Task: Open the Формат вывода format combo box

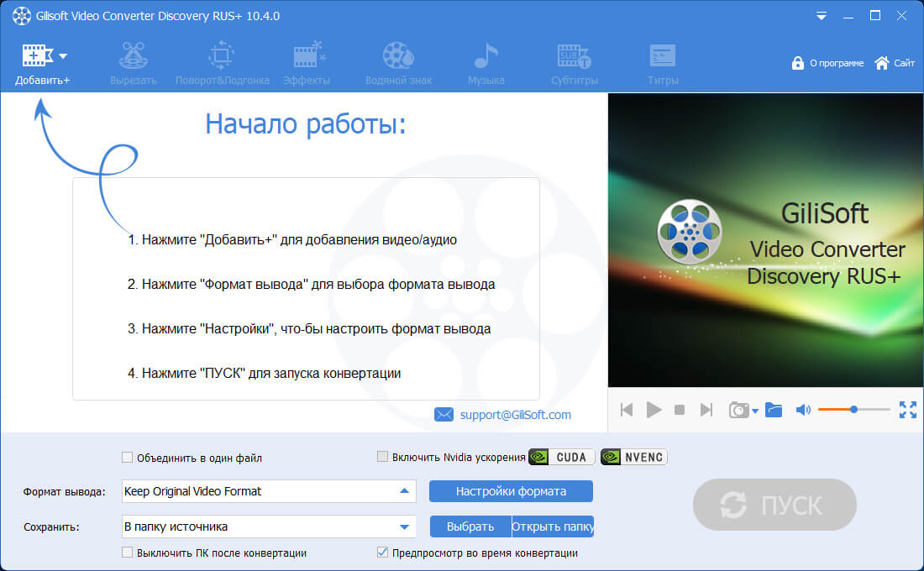Action: [x=269, y=491]
